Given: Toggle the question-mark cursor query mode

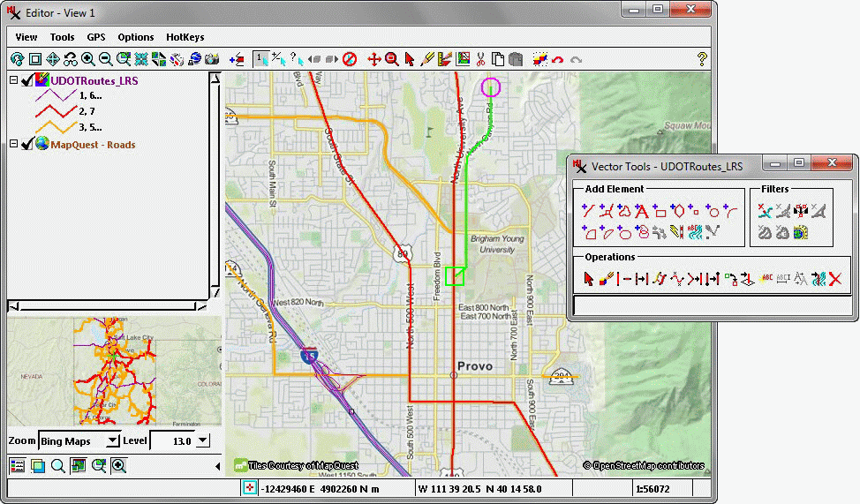Looking at the screenshot, I should (297, 59).
